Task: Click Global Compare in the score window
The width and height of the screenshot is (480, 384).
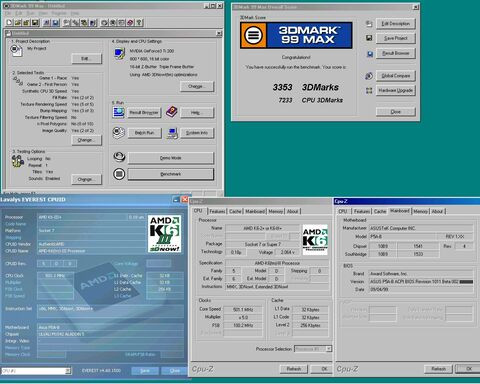Action: point(396,76)
